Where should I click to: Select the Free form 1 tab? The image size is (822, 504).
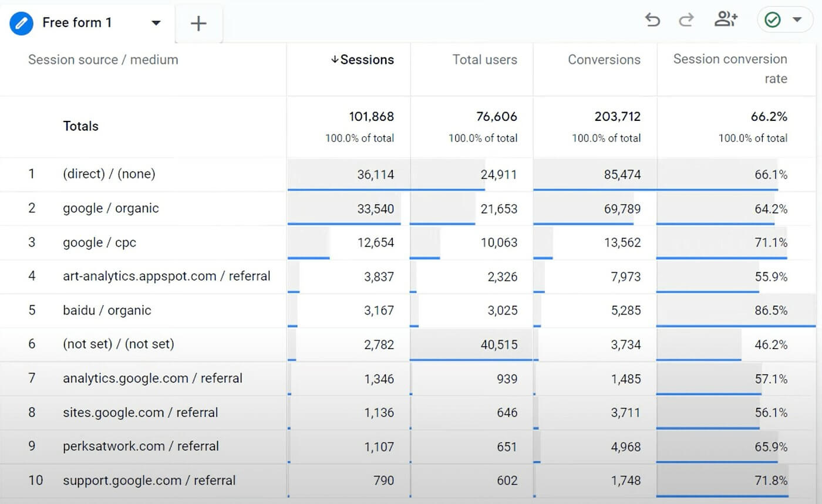click(x=77, y=23)
